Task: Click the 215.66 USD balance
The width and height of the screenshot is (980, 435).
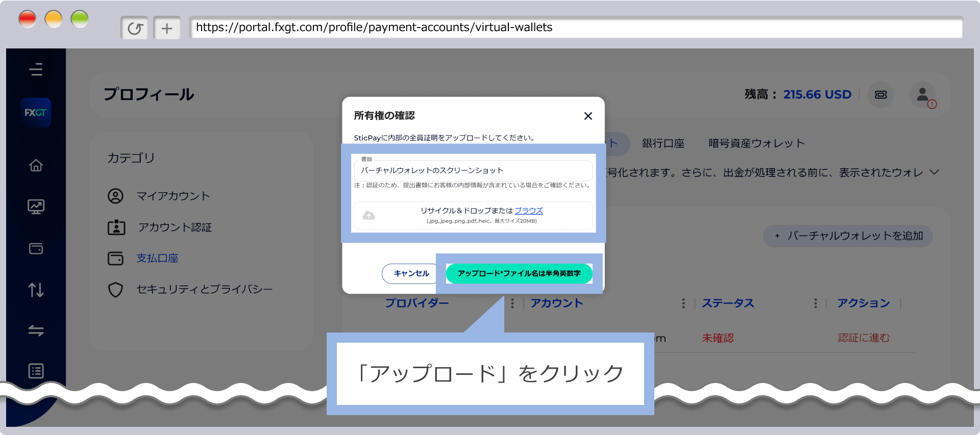Action: [817, 94]
